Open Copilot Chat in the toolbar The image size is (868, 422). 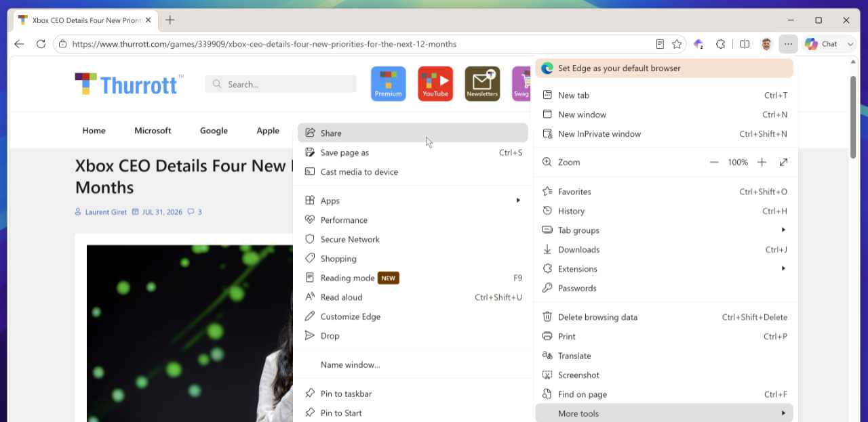click(821, 44)
